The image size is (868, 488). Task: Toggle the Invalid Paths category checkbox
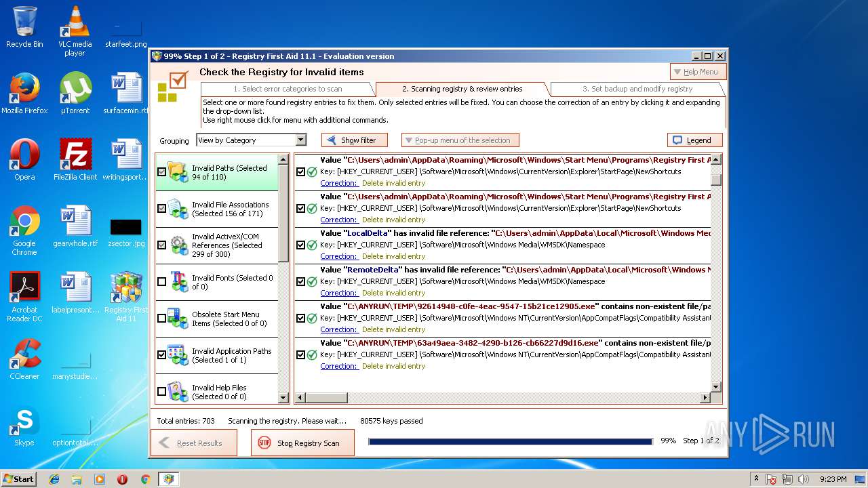click(161, 172)
